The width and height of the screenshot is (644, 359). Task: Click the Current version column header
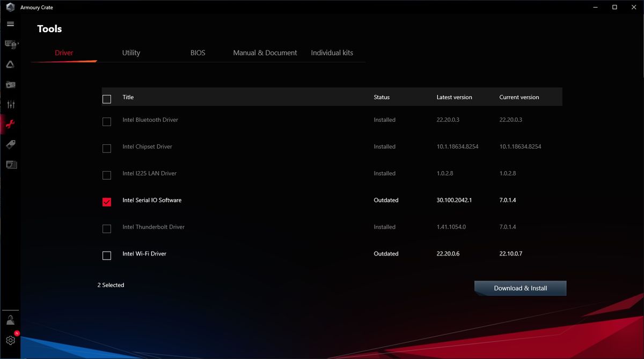(519, 97)
